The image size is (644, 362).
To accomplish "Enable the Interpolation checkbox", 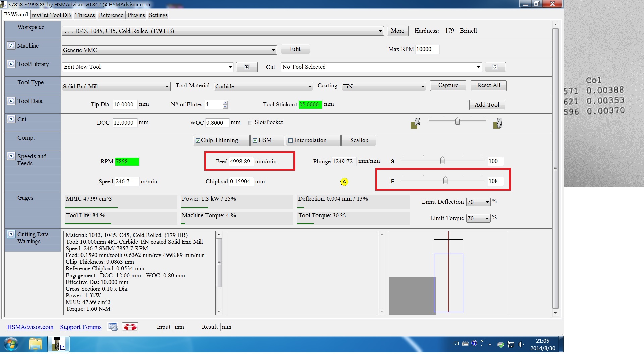I will [290, 141].
